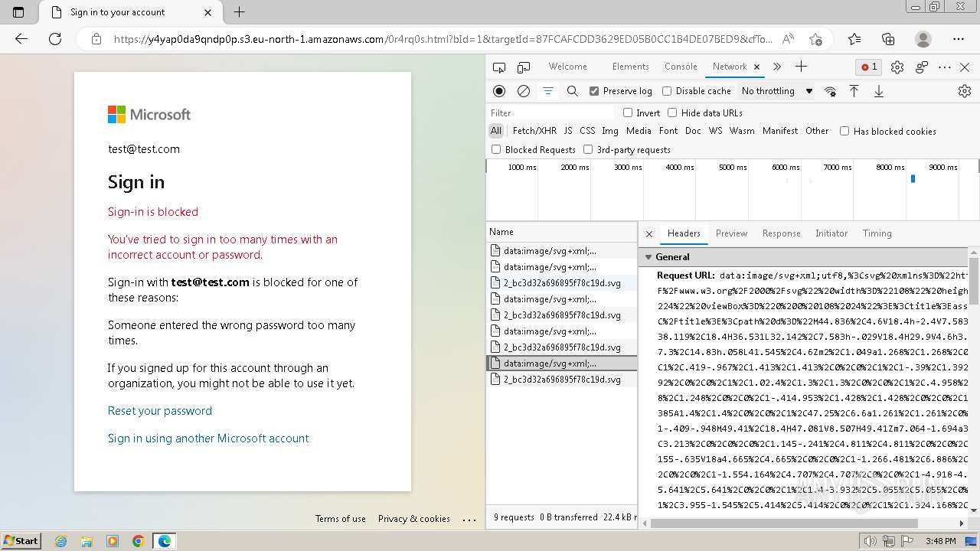Open the tab actions menu icon
This screenshot has width=980, height=551.
click(19, 12)
